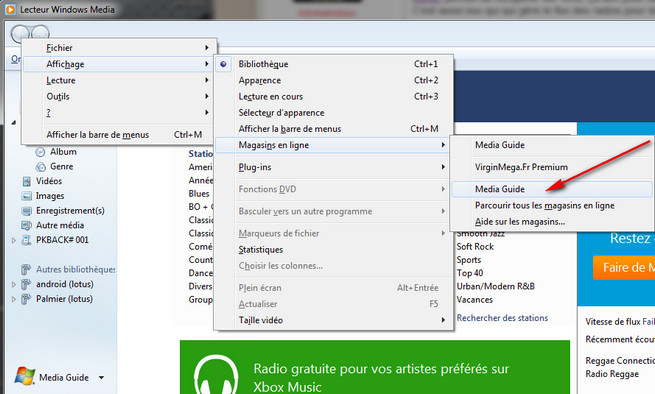
Task: Open the Blues station genre
Action: 199,194
